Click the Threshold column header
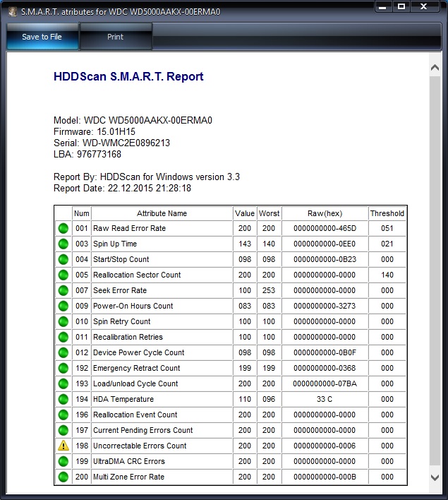Viewport: 448px width, 500px height. [387, 213]
